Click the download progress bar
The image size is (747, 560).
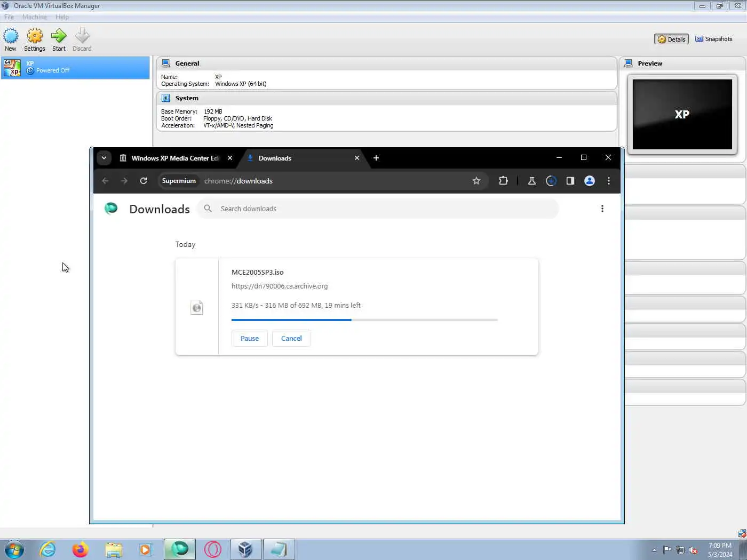(x=364, y=320)
